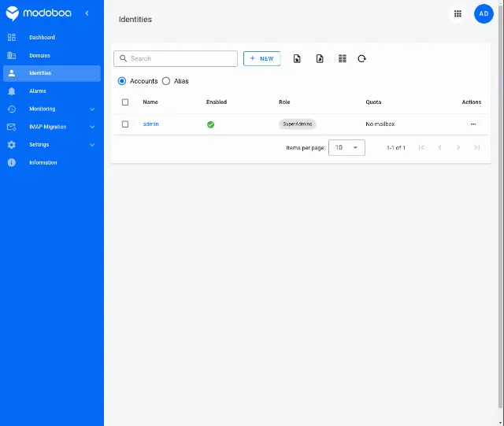Click the search magnifier icon
Image resolution: width=504 pixels, height=426 pixels.
pyautogui.click(x=123, y=58)
